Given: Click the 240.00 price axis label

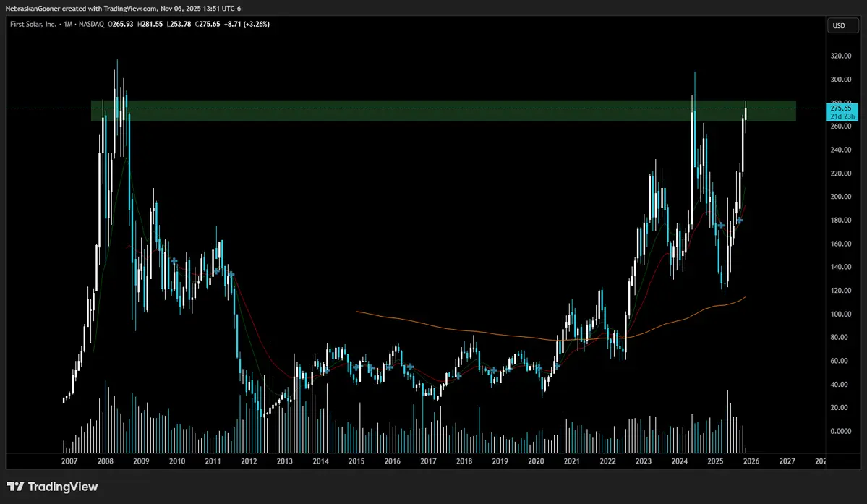Looking at the screenshot, I should 840,150.
